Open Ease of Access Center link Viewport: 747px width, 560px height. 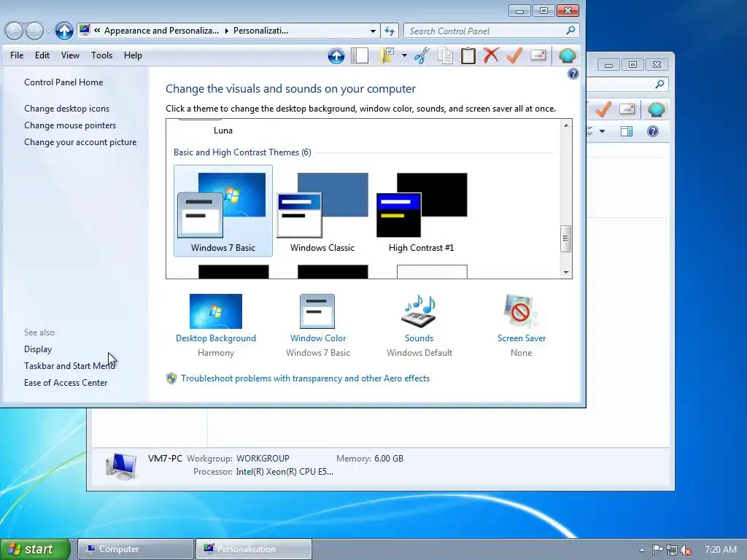click(x=66, y=382)
